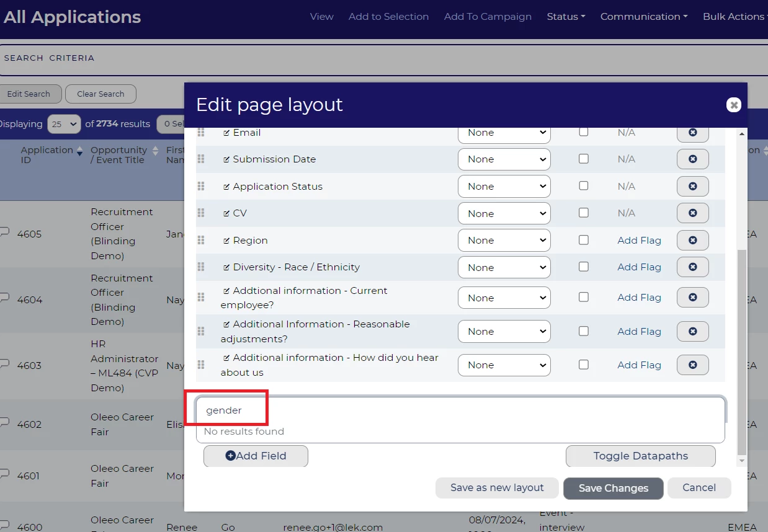Open the results-per-page dropdown showing 25
Viewport: 768px width, 532px height.
64,124
